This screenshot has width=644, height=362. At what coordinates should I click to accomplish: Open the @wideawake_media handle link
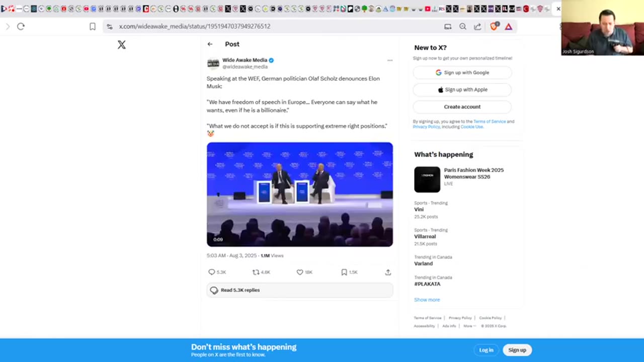click(x=245, y=67)
